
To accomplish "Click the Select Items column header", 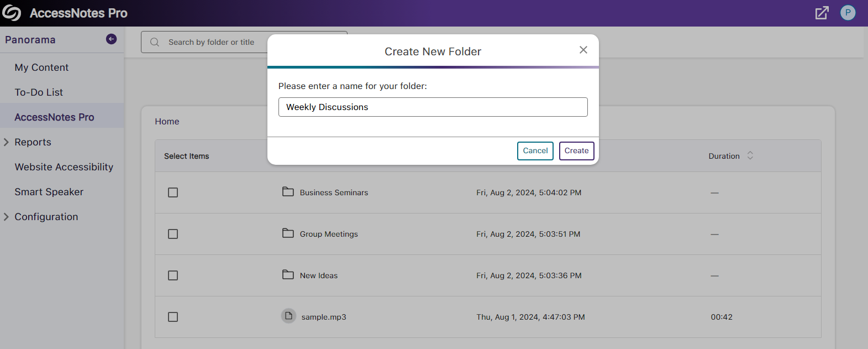I will pyautogui.click(x=186, y=156).
